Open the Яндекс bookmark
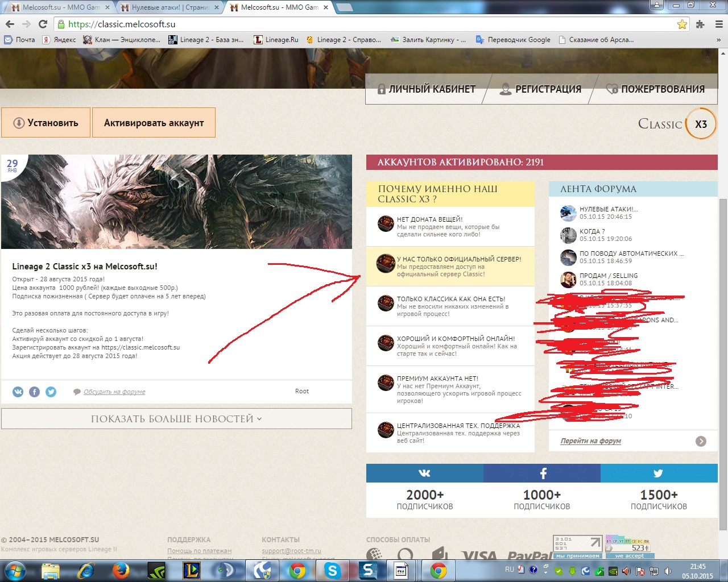 coord(59,40)
